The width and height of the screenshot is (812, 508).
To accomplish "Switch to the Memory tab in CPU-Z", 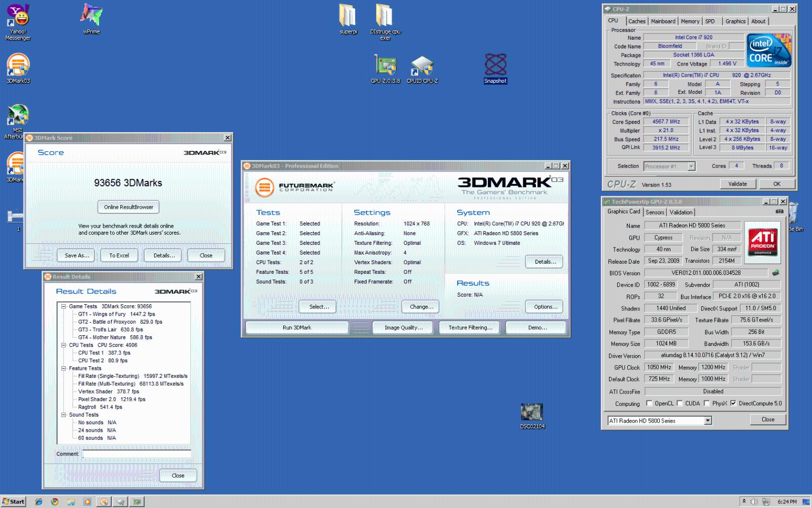I will [x=690, y=21].
